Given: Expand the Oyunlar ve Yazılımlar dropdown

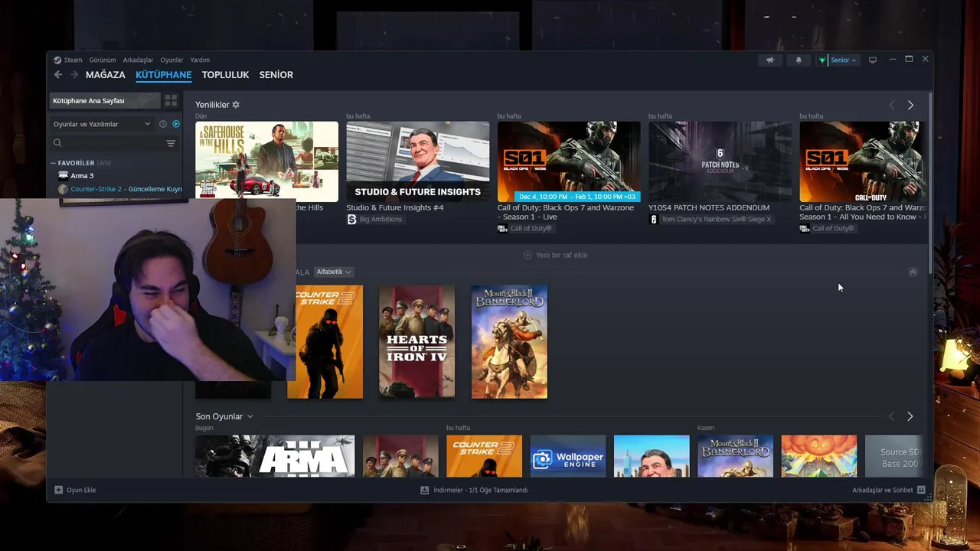Looking at the screenshot, I should coord(101,124).
